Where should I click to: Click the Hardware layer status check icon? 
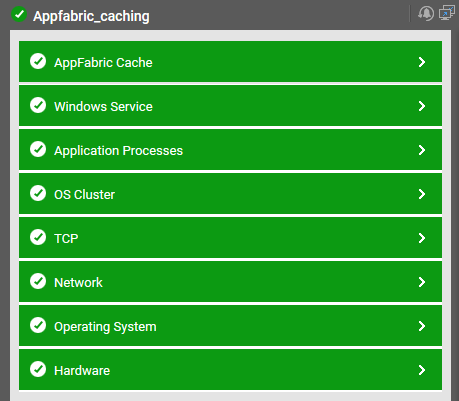point(38,369)
